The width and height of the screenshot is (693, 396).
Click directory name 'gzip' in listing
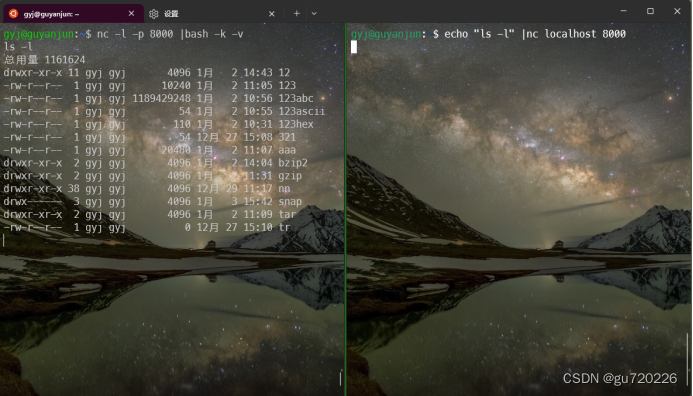[290, 176]
